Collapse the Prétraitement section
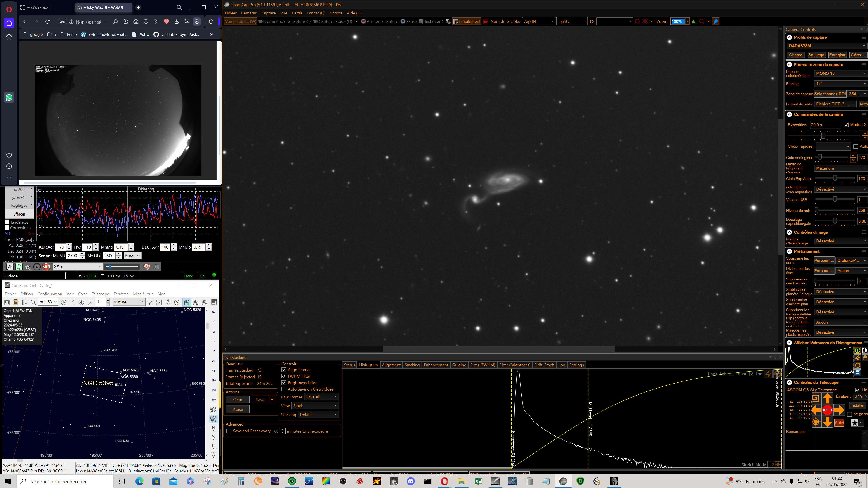Screen dimensions: 868x488 click(790, 251)
